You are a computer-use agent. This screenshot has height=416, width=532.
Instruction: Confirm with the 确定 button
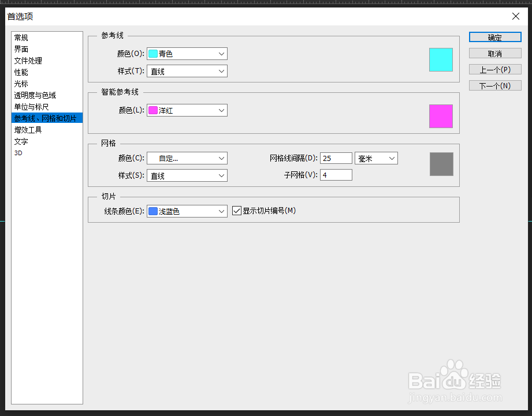495,38
